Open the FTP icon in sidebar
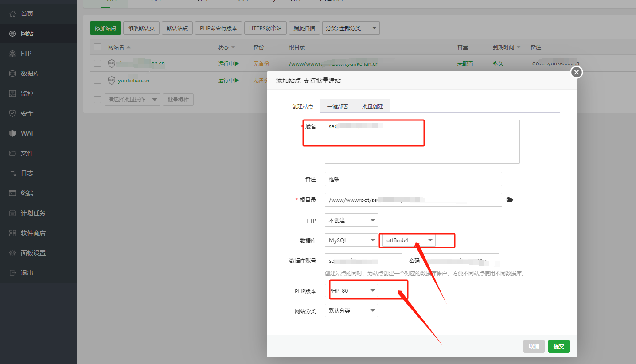The width and height of the screenshot is (636, 364). (x=12, y=54)
